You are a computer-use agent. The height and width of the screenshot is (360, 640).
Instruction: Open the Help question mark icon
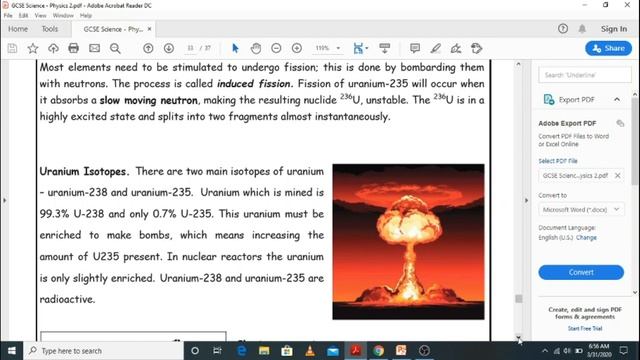[563, 29]
